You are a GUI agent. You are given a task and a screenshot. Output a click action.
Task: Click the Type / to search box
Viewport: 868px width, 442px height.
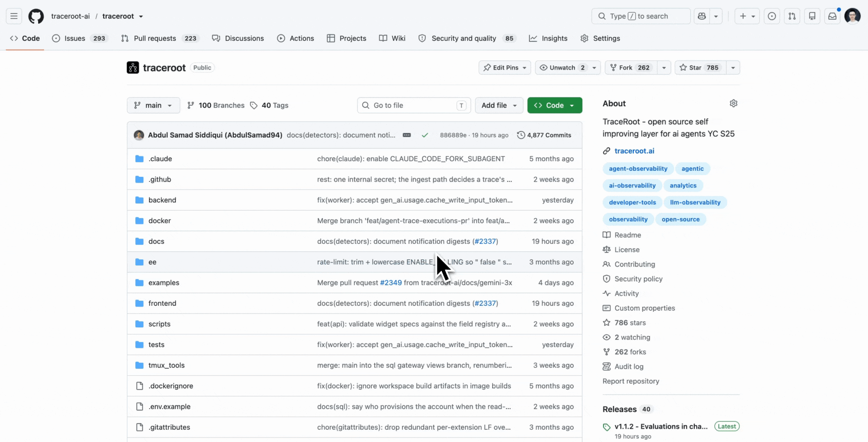coord(641,16)
